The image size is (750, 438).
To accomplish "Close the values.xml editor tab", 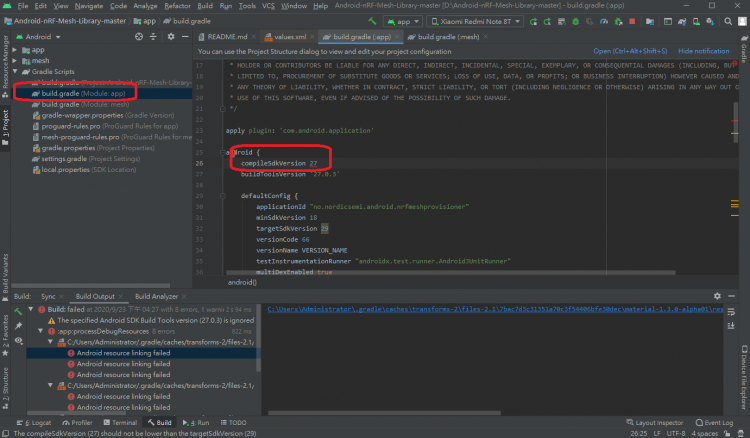I will [x=312, y=37].
